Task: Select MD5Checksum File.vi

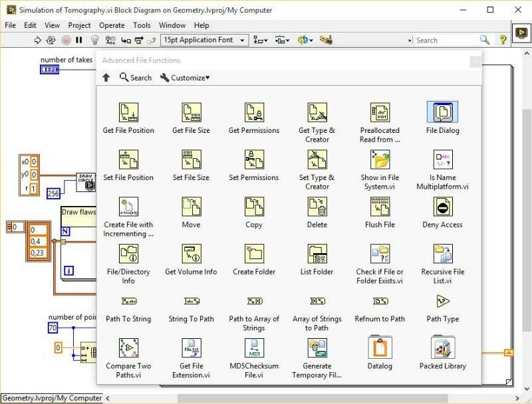Action: pos(254,348)
